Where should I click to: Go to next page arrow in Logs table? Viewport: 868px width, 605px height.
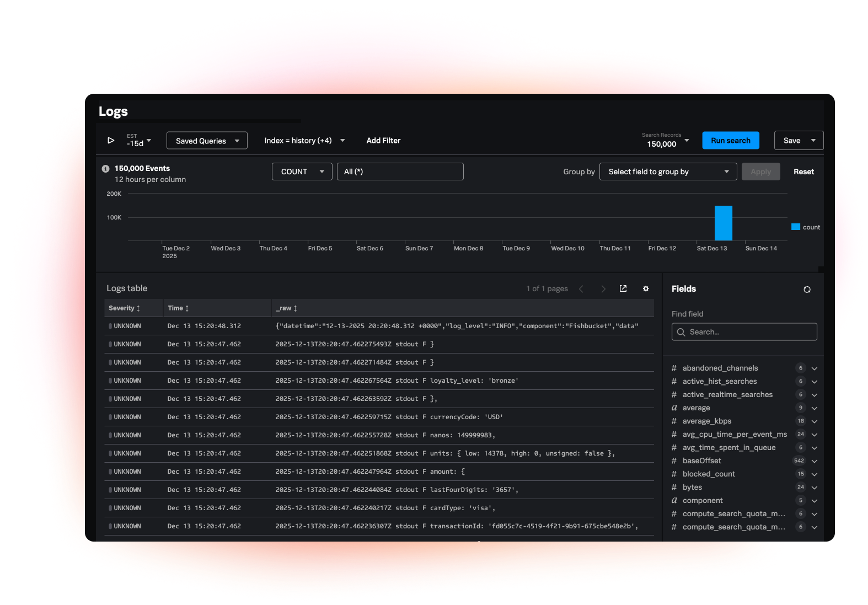coord(603,288)
